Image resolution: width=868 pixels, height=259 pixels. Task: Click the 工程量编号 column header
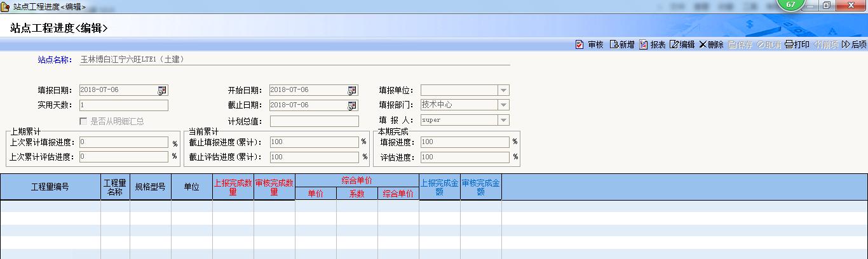[x=50, y=187]
